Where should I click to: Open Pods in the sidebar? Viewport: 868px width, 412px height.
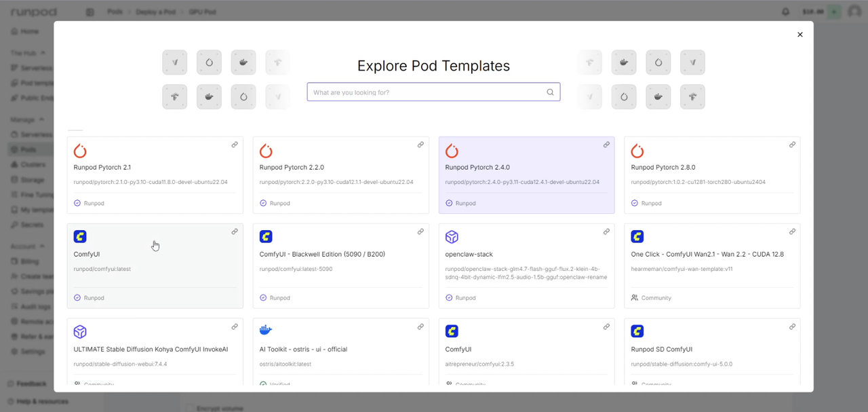click(30, 149)
